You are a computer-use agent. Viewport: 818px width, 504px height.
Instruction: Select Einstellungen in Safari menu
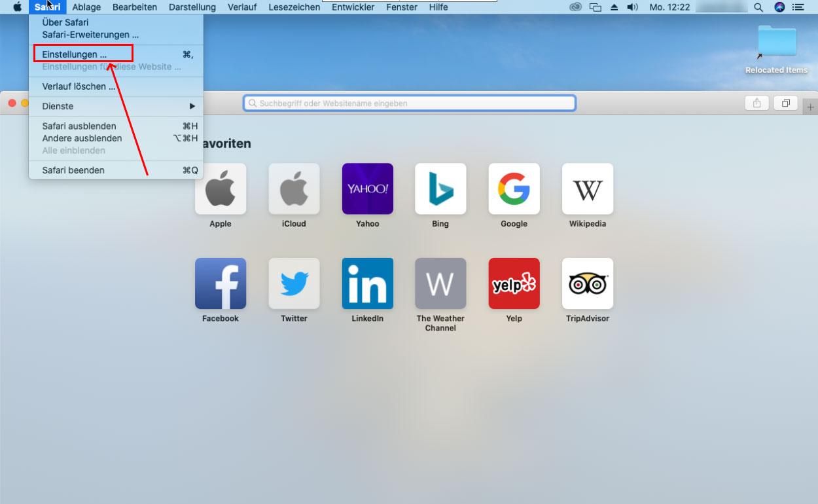point(75,54)
